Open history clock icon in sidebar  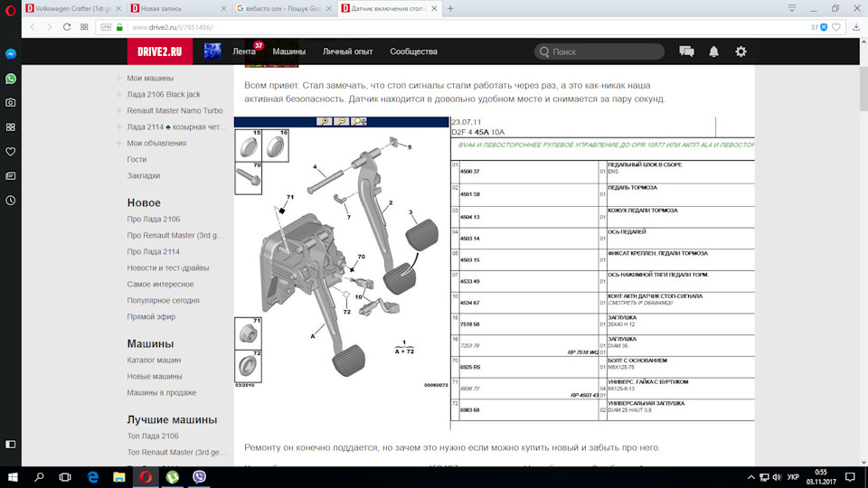point(11,201)
